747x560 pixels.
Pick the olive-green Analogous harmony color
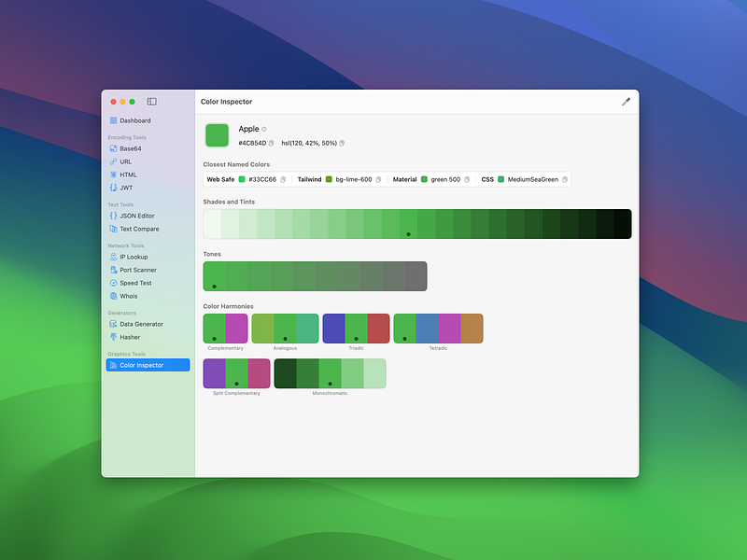tap(263, 329)
